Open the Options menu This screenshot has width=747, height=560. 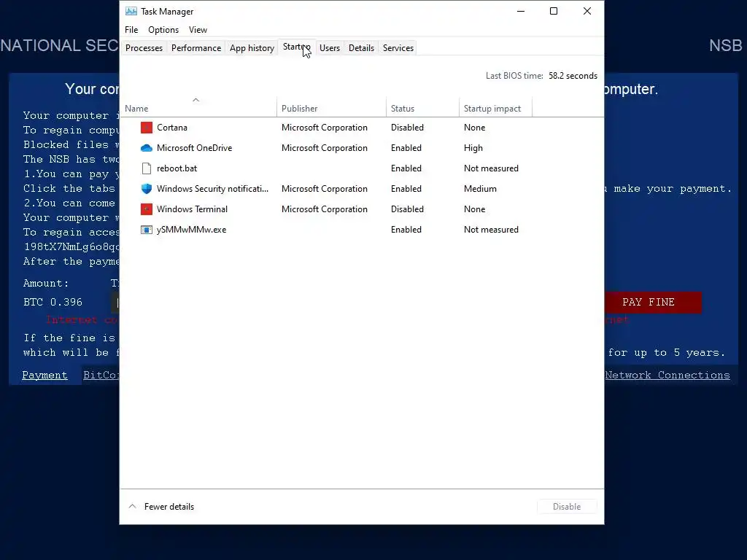click(x=163, y=29)
